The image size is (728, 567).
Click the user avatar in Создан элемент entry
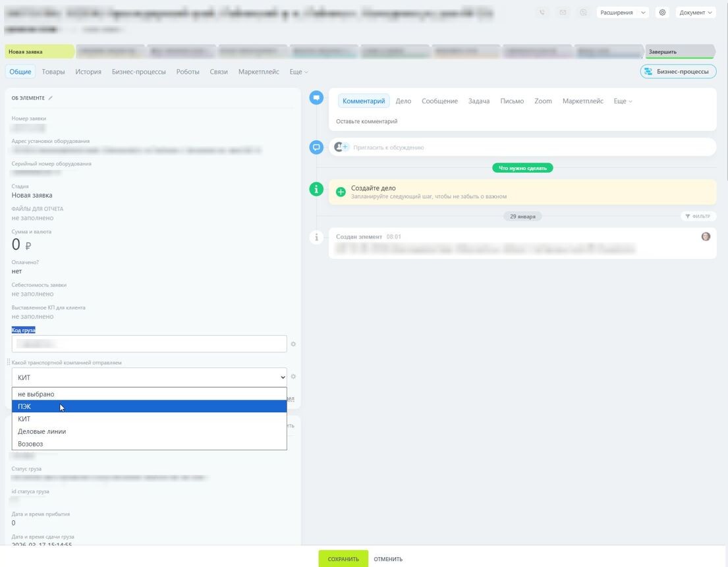[x=706, y=236]
